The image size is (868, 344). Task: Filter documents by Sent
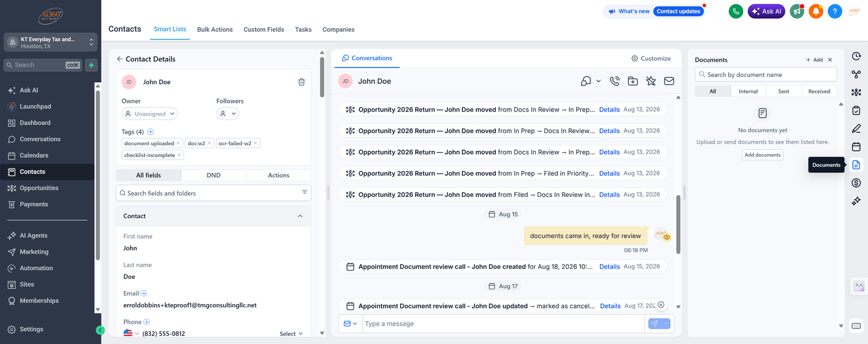click(x=783, y=92)
